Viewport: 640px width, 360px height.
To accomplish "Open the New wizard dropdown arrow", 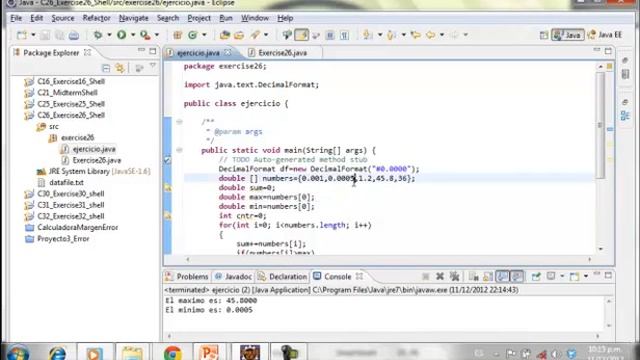I will click(x=33, y=35).
